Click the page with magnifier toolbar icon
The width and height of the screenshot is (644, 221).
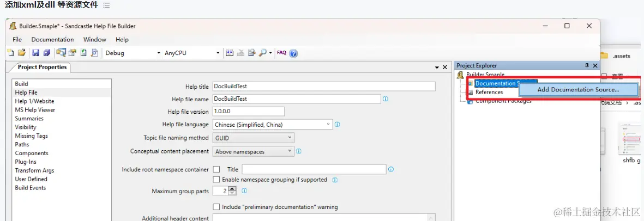(x=94, y=52)
